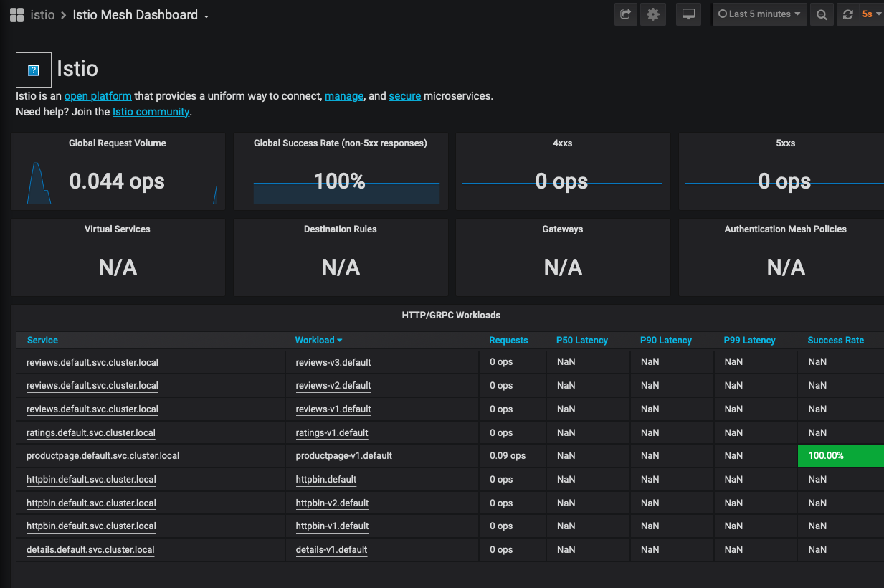Click the green 100.00% success rate cell
This screenshot has height=588, width=884.
pos(841,456)
